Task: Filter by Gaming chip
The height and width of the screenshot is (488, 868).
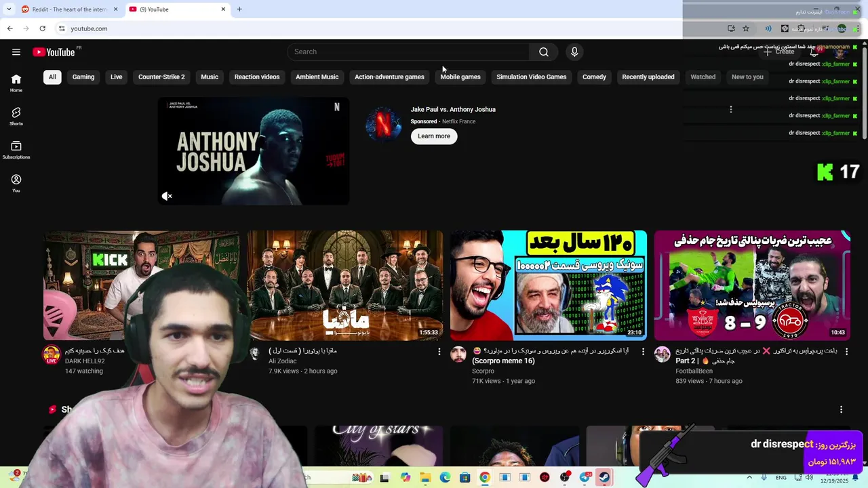Action: click(x=83, y=77)
